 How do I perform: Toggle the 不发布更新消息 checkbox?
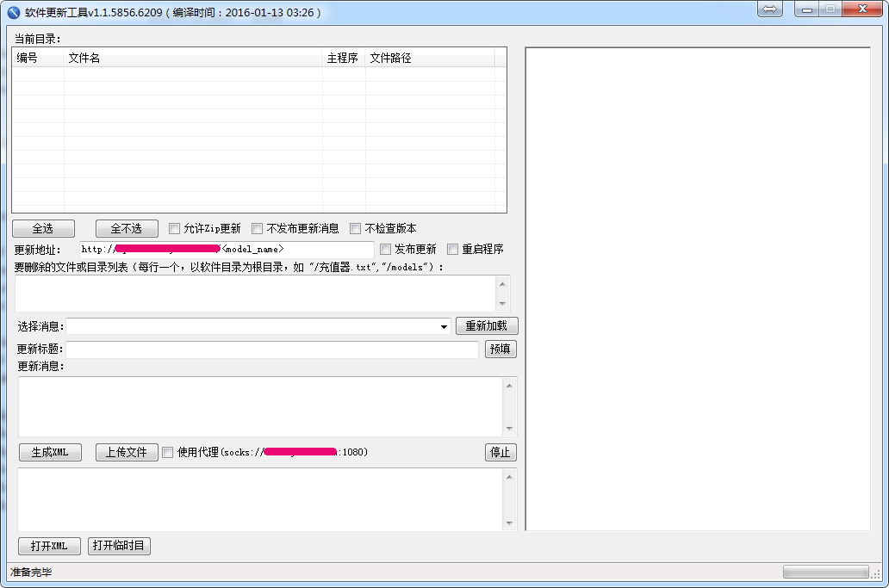[258, 229]
